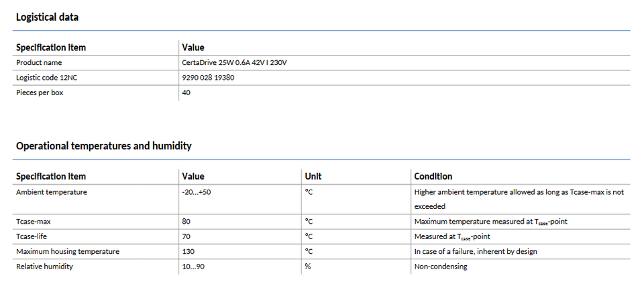Click the Ambient temperature row label
Image resolution: width=644 pixels, height=294 pixels.
[x=51, y=192]
